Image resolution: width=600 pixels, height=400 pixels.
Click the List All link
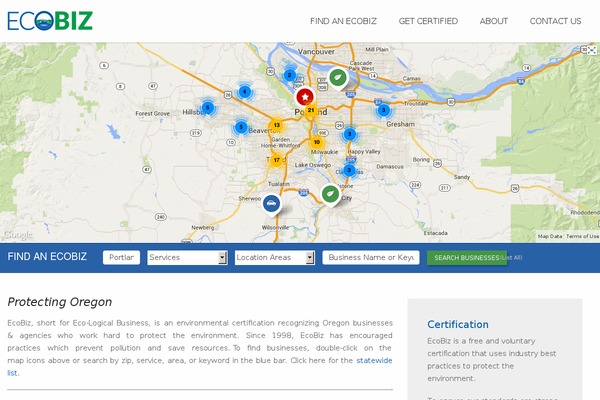click(x=512, y=258)
